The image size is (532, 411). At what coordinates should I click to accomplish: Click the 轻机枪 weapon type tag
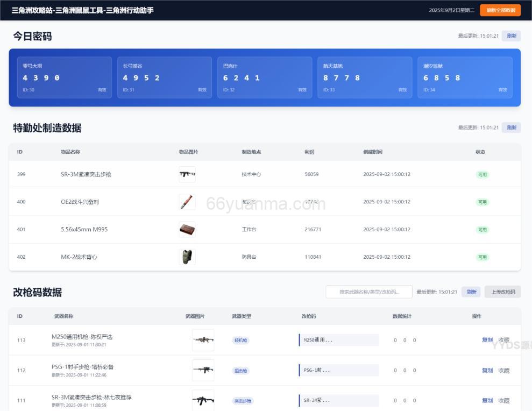pyautogui.click(x=240, y=341)
